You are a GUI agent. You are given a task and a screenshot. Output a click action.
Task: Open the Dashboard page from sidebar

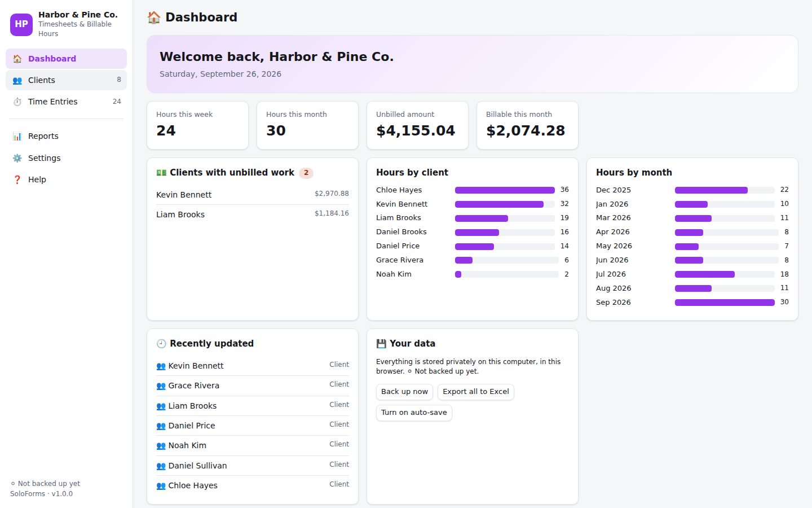pos(66,59)
